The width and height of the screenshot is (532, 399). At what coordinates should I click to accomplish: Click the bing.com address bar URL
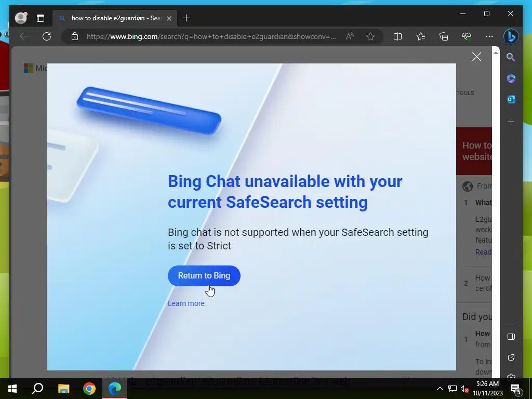click(211, 36)
